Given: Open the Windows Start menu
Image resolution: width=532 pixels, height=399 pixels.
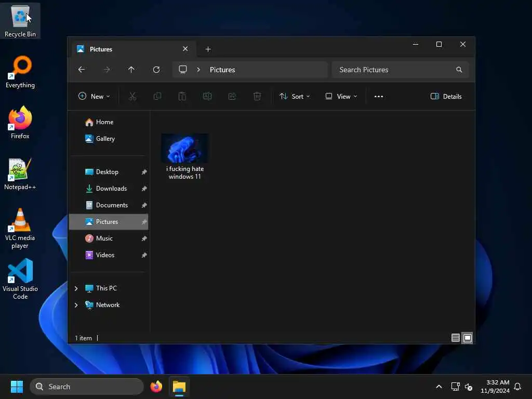Looking at the screenshot, I should pyautogui.click(x=17, y=387).
